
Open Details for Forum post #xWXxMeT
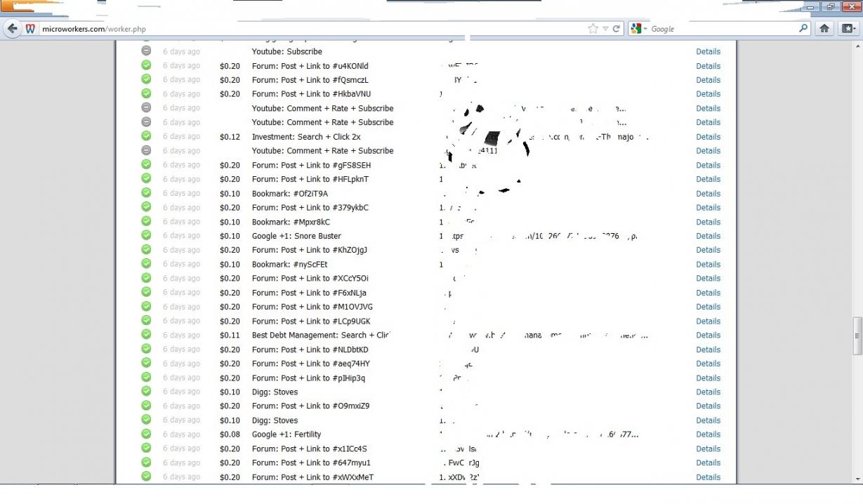point(708,477)
